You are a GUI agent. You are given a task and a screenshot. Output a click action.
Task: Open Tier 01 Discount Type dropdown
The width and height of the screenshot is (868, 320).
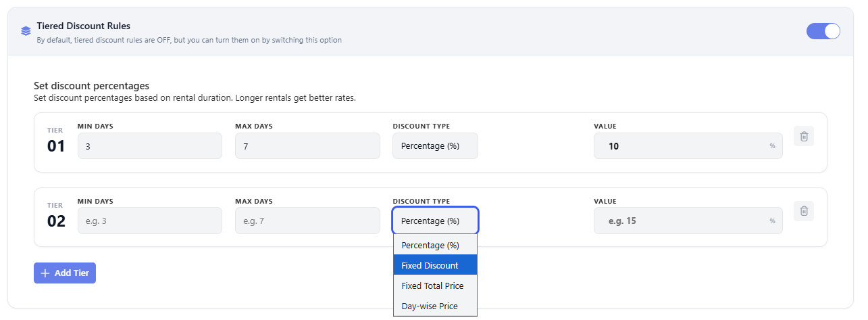click(x=435, y=146)
